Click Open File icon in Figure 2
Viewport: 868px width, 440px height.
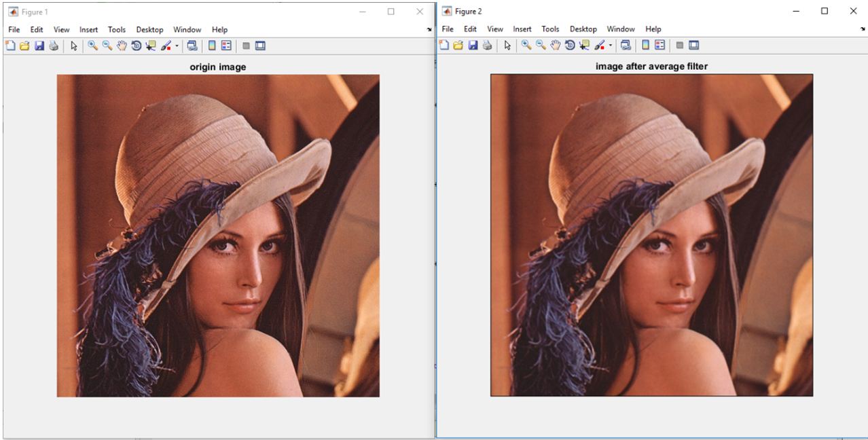(458, 45)
